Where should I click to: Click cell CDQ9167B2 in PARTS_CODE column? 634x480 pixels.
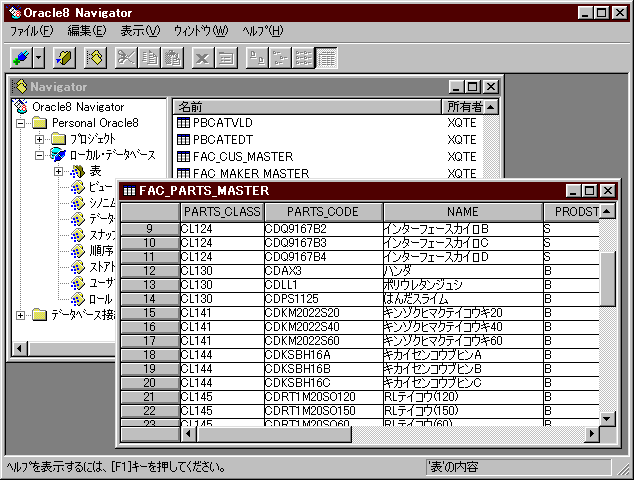[323, 229]
